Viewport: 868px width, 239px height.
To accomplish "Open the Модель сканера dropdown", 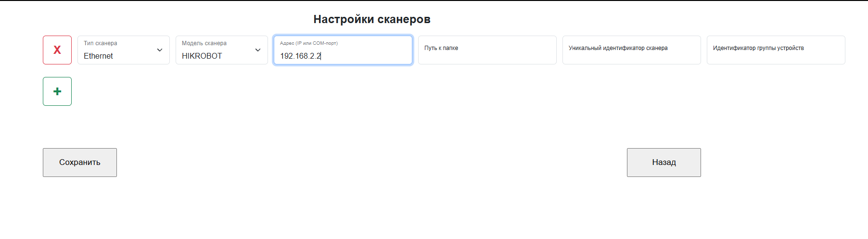I will 221,50.
